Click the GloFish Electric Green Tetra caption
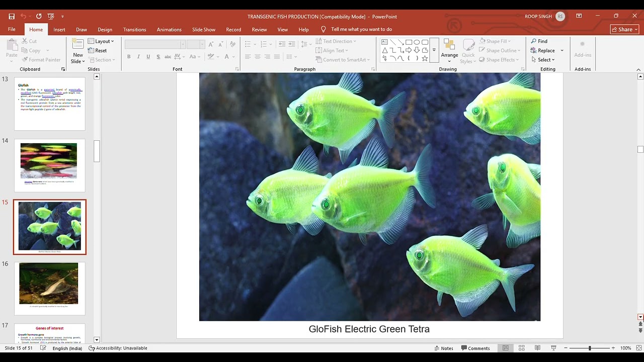Viewport: 644px width, 362px height. click(369, 329)
